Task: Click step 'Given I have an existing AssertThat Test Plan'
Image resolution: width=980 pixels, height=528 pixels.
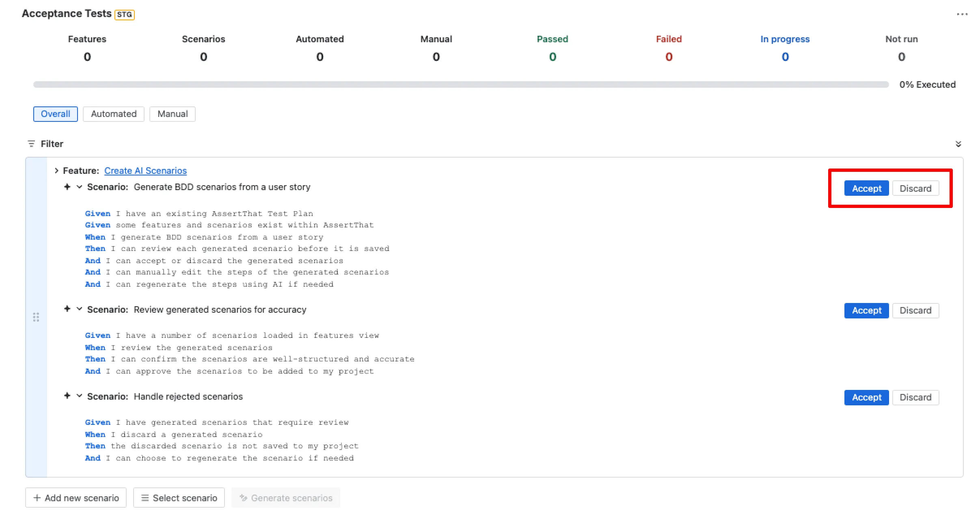Action: pos(199,213)
